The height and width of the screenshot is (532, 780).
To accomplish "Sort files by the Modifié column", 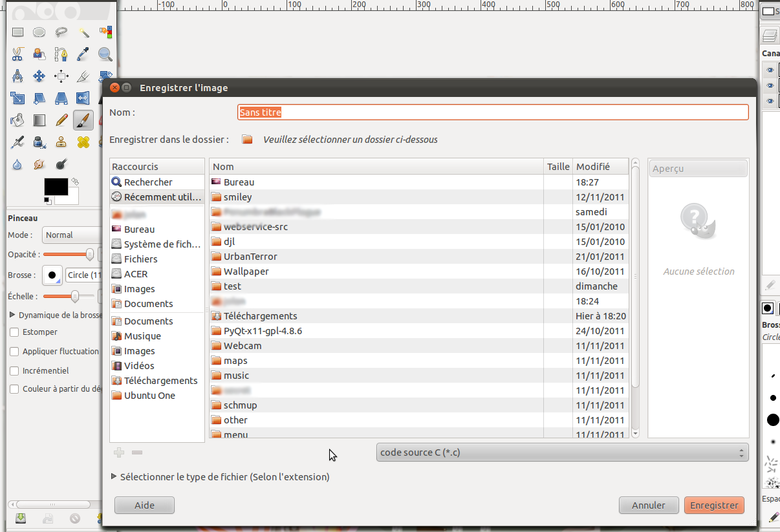I will point(600,167).
